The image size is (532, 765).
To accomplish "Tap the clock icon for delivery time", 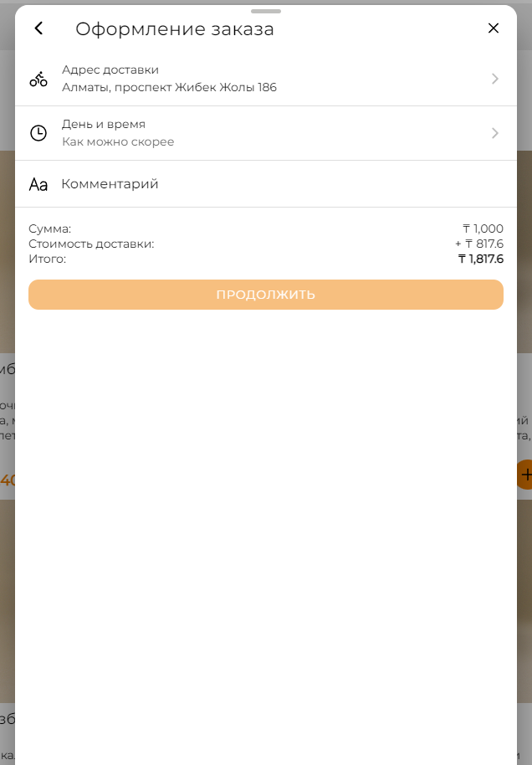I will point(38,133).
